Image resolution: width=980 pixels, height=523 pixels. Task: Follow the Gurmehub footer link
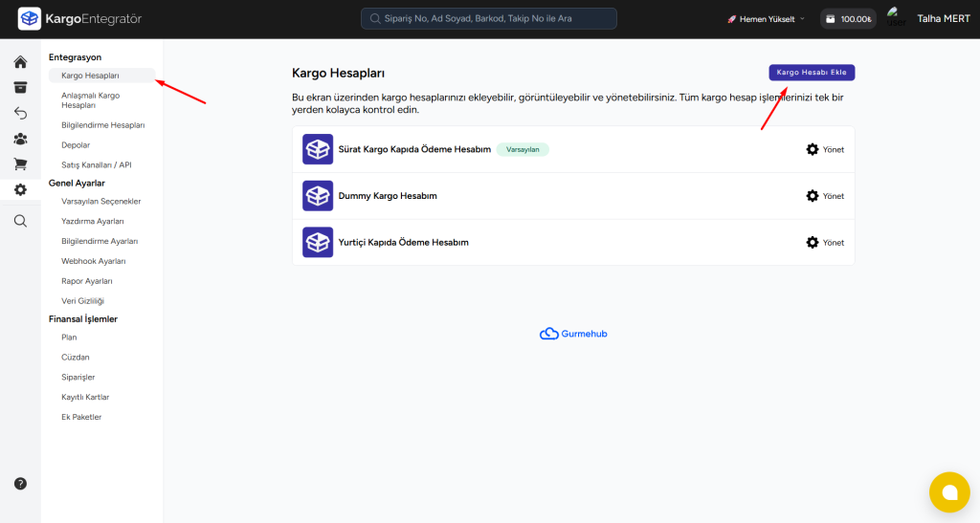pyautogui.click(x=573, y=334)
